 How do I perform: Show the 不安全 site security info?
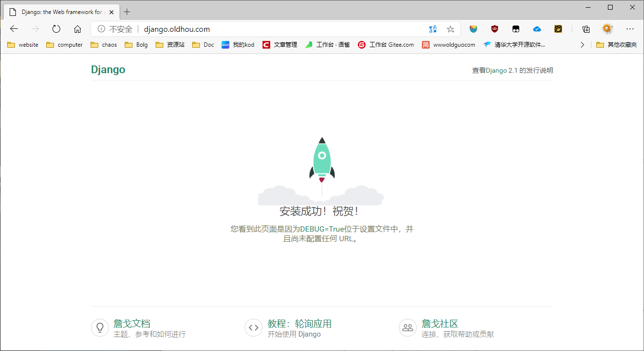115,29
